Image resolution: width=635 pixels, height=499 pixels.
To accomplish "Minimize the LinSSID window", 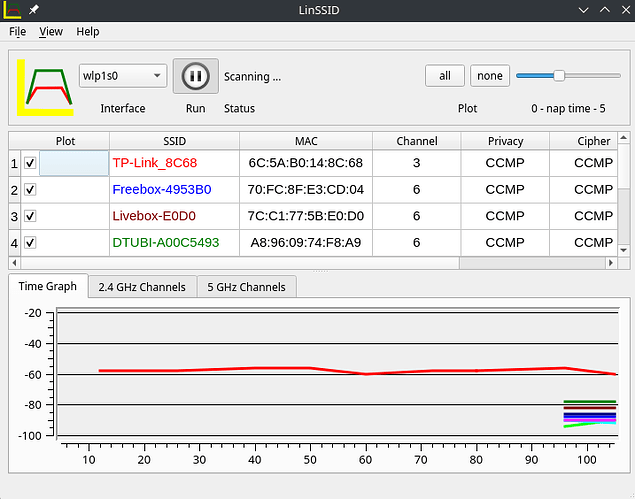I will pyautogui.click(x=584, y=9).
